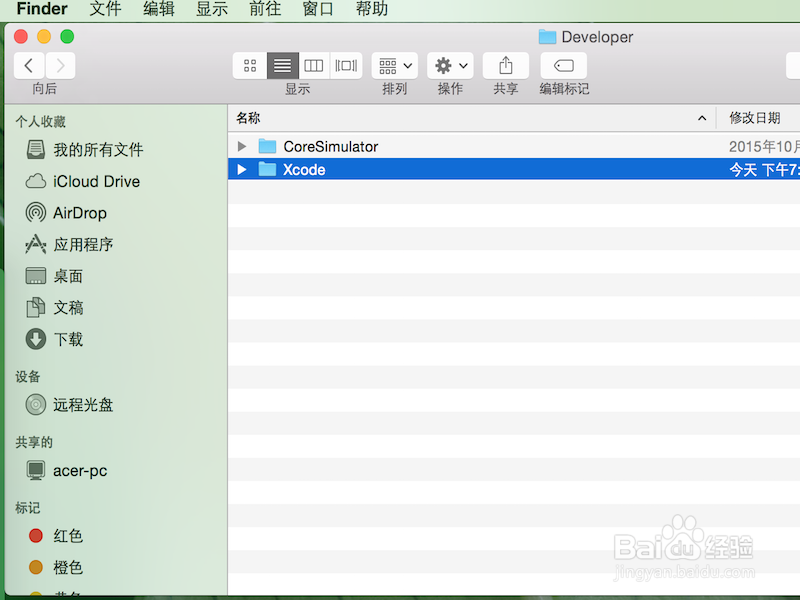This screenshot has height=600, width=800.
Task: Click the Developer folder title icon
Action: (547, 37)
